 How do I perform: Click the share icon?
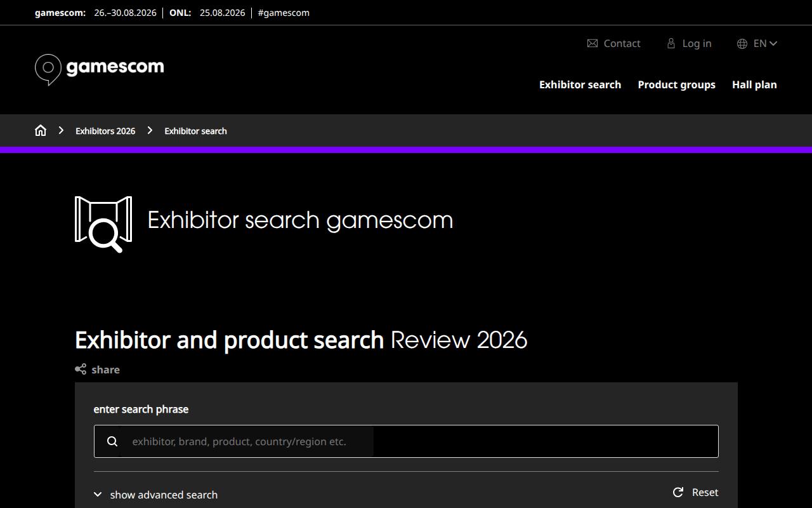click(x=81, y=369)
